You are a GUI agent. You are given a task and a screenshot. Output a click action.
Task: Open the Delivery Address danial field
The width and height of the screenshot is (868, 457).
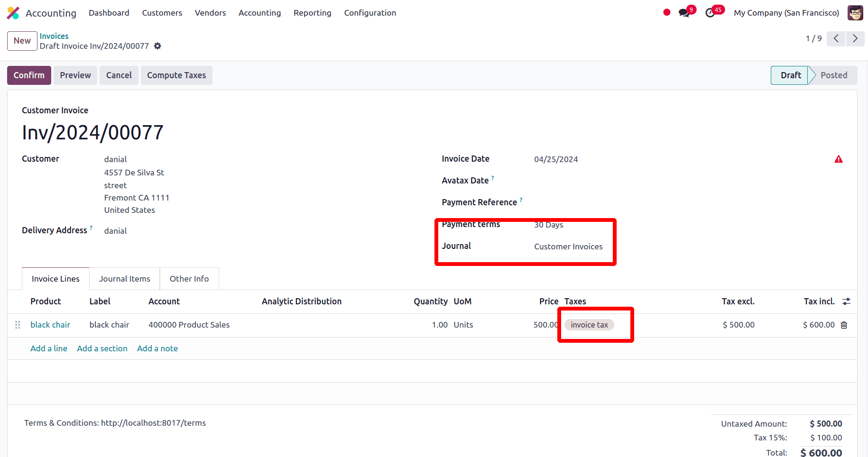(115, 231)
